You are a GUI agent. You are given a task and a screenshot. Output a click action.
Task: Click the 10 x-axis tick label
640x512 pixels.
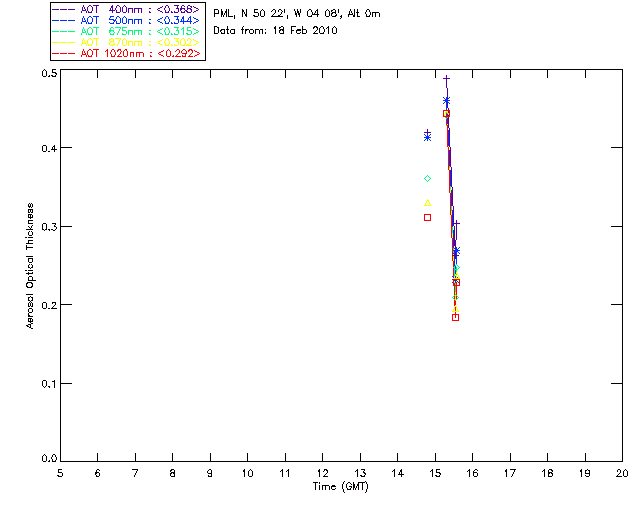pos(247,473)
